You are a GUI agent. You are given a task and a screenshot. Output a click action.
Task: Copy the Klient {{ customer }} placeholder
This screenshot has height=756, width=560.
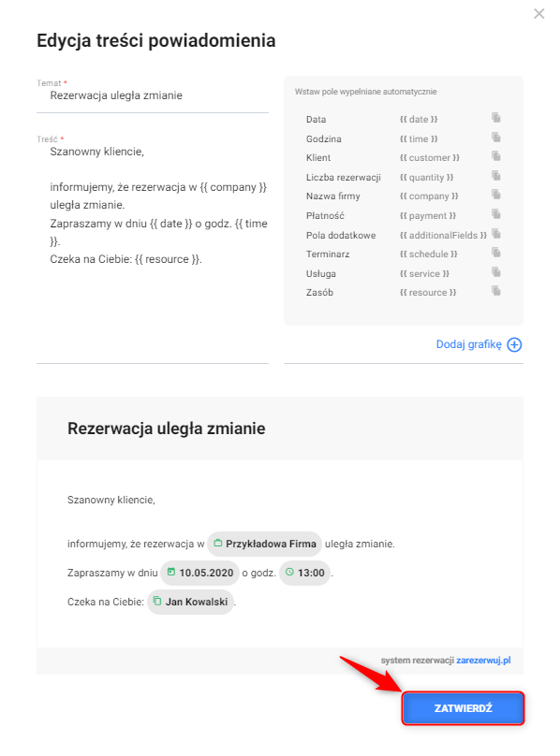pos(495,156)
